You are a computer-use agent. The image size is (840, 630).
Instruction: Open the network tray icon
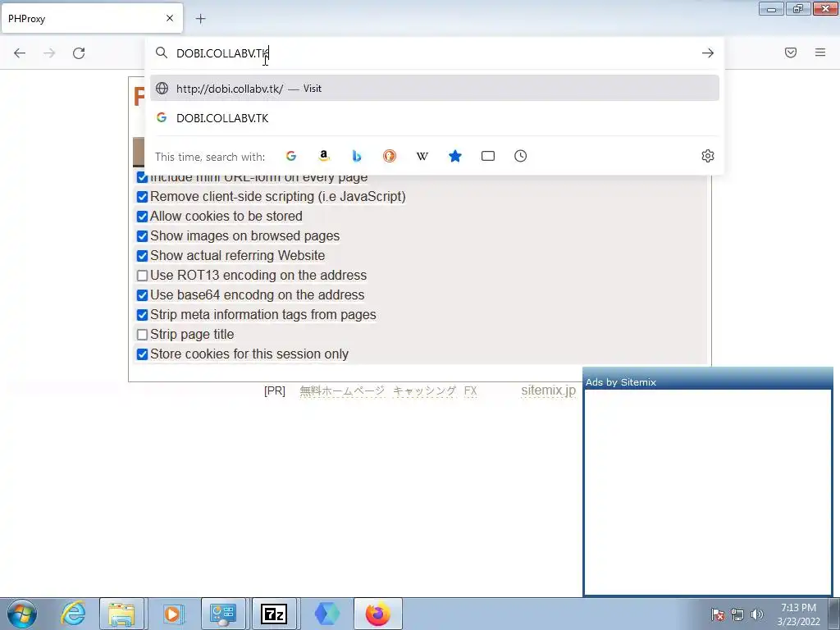[x=737, y=614]
